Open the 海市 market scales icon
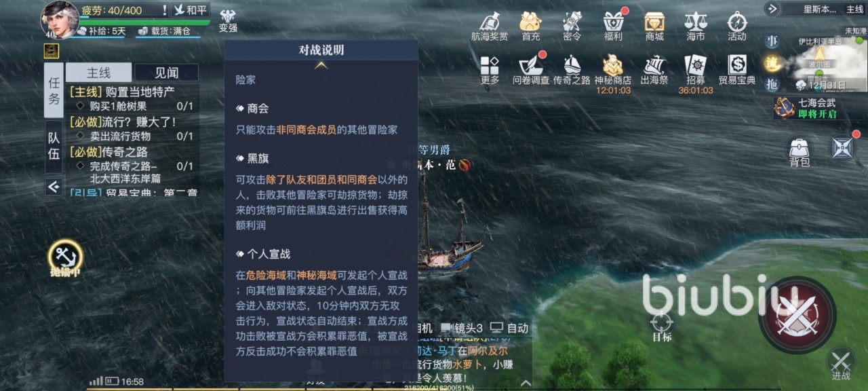The image size is (868, 391). (x=696, y=26)
